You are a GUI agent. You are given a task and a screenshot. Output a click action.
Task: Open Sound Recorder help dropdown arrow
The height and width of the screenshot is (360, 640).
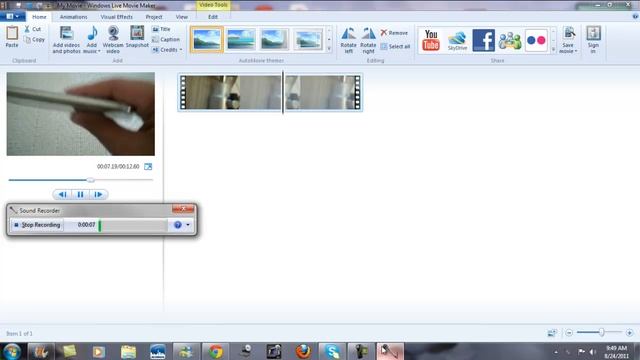pyautogui.click(x=188, y=225)
